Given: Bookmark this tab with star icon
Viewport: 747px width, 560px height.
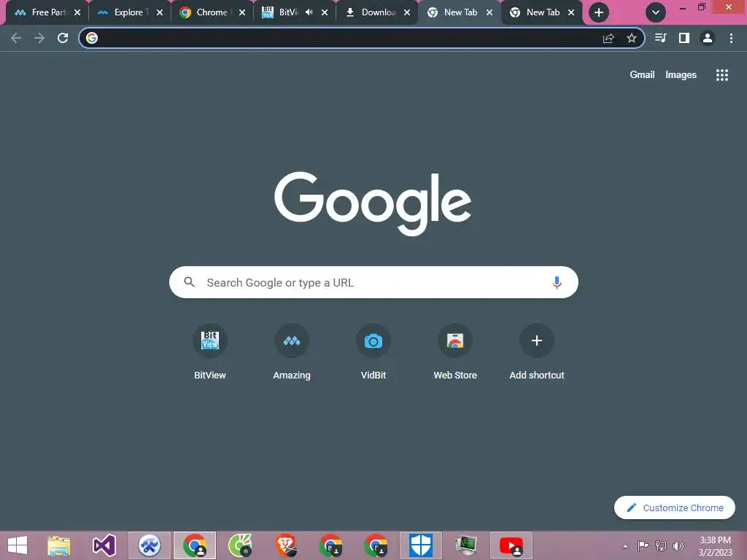Looking at the screenshot, I should 632,38.
